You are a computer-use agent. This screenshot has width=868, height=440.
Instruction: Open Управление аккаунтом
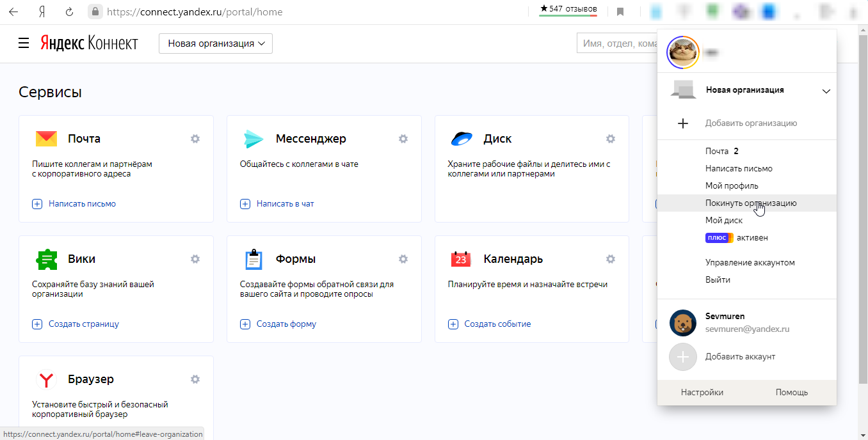[x=750, y=263]
